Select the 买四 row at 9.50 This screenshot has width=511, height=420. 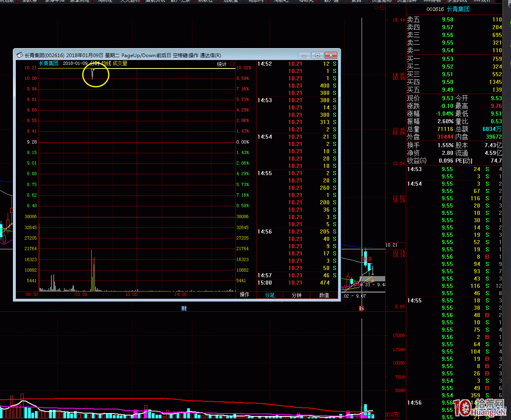pos(455,82)
